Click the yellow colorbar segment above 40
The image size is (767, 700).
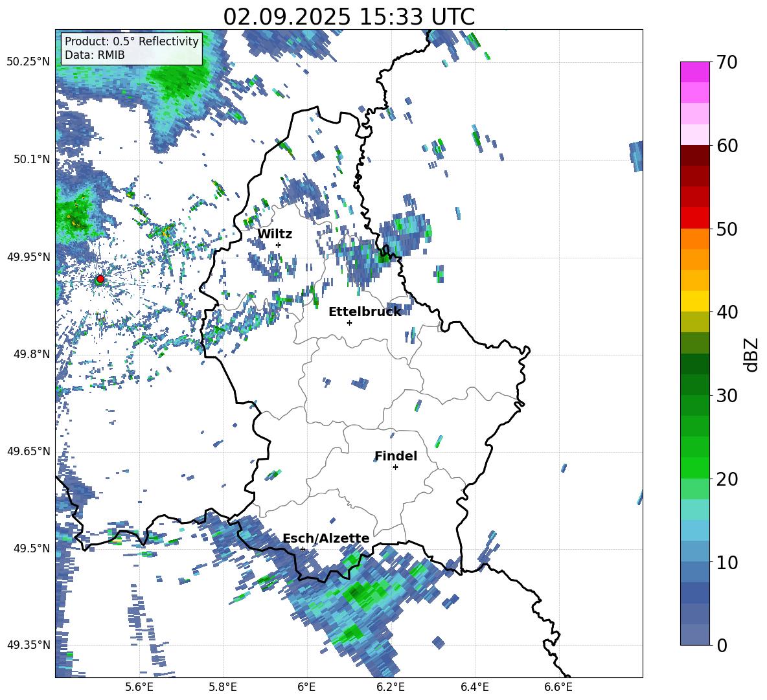(x=694, y=301)
